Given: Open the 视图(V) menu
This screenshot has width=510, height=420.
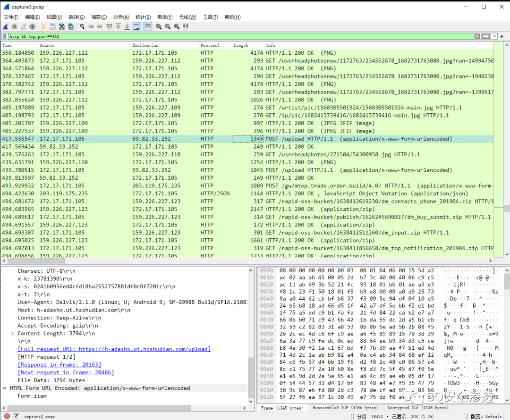Looking at the screenshot, I should click(x=54, y=17).
